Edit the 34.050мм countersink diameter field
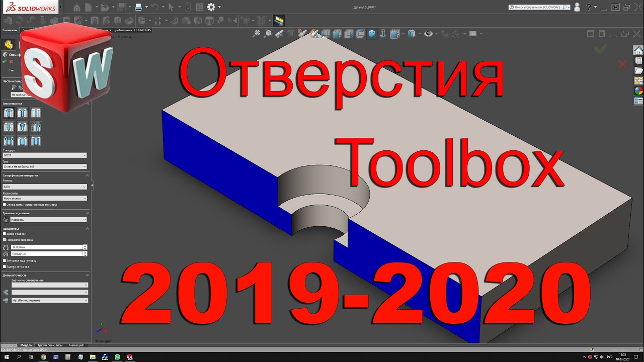This screenshot has width=644, height=362. coord(46,247)
